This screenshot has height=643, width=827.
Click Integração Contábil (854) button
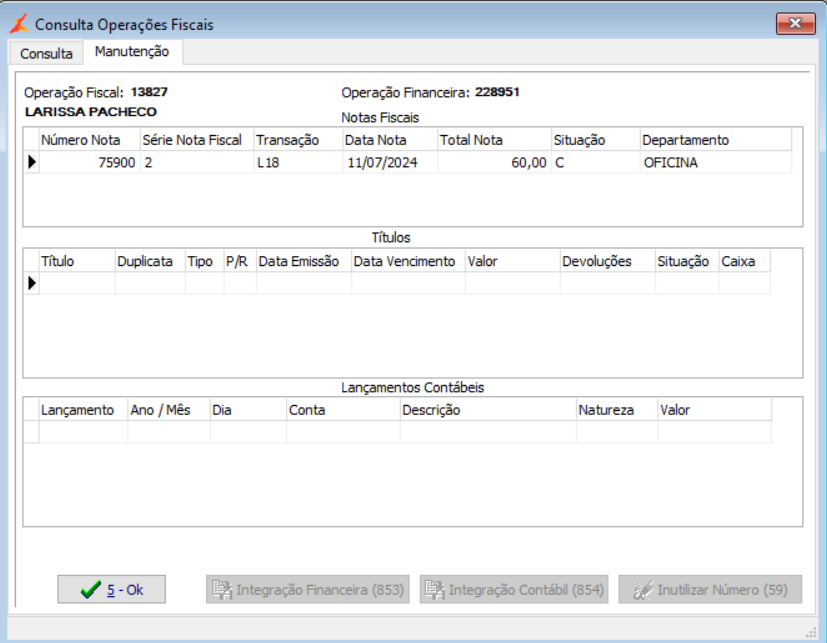pos(514,589)
